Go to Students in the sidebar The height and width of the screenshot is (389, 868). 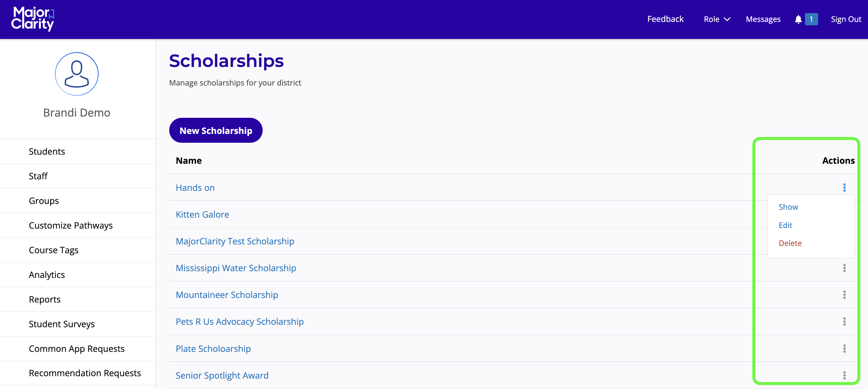47,151
